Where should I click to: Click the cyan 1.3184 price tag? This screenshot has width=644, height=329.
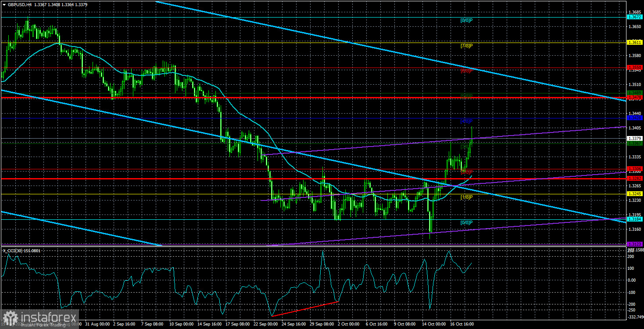[635, 219]
